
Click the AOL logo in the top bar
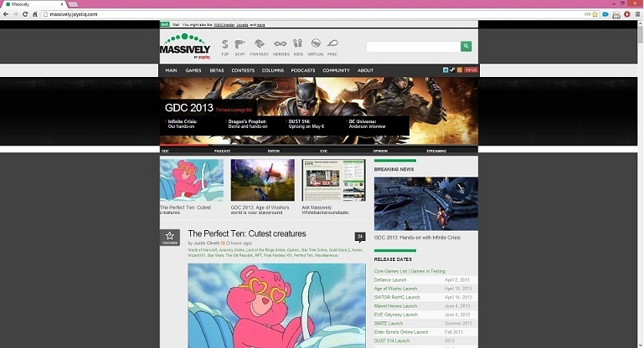pyautogui.click(x=164, y=24)
